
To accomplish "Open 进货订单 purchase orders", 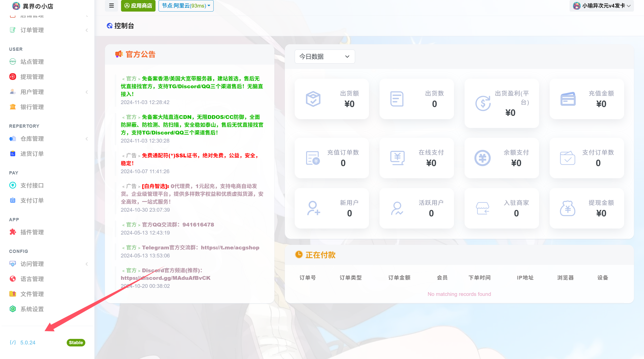I will tap(32, 154).
